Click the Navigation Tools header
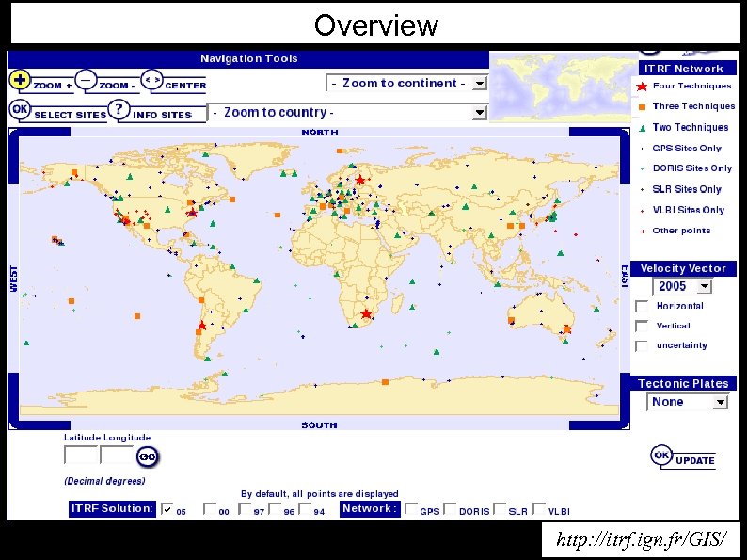Image resolution: width=747 pixels, height=560 pixels. 248,58
